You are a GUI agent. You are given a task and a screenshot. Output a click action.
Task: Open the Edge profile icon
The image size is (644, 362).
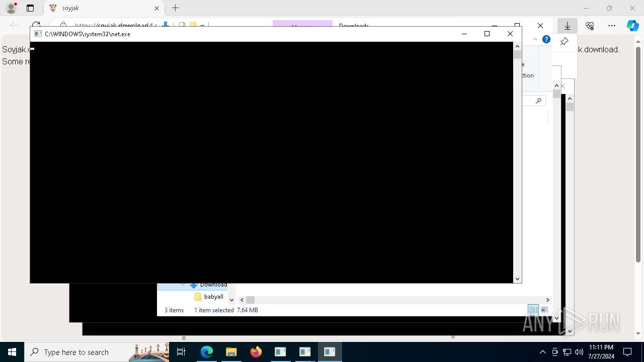[11, 8]
